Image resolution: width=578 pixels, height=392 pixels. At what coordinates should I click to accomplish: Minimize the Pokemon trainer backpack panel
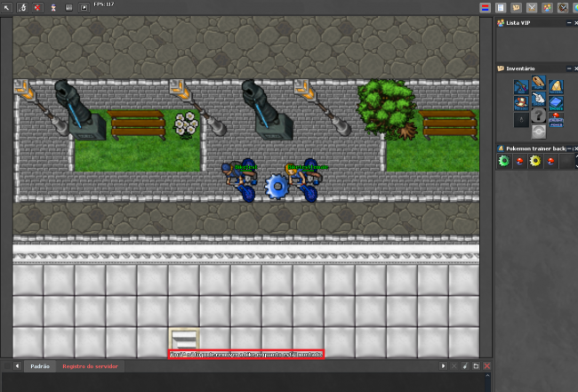569,148
